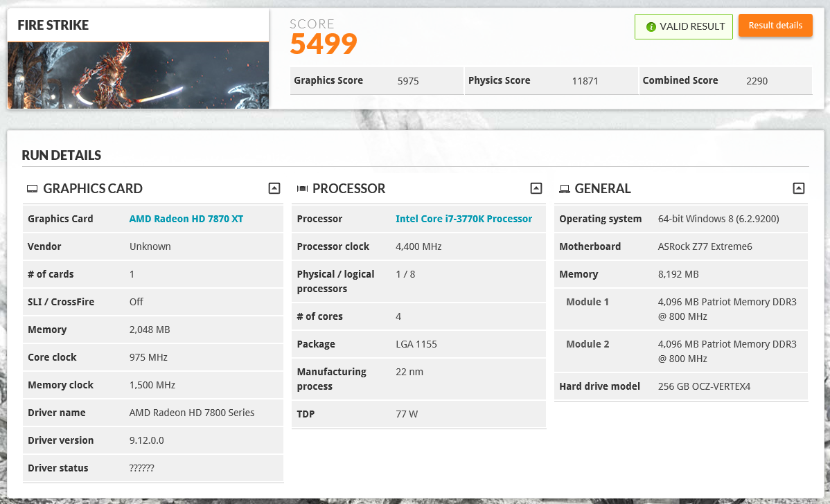Select the TDP value 77 W
The width and height of the screenshot is (830, 504).
pyautogui.click(x=407, y=414)
